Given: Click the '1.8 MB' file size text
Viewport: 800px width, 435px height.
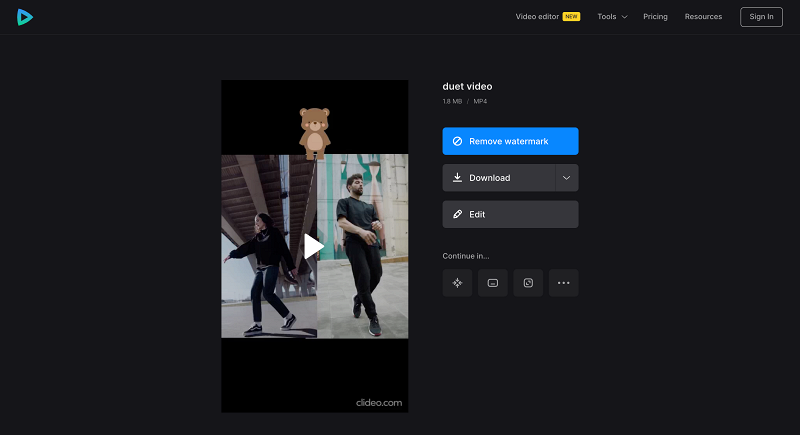Looking at the screenshot, I should pyautogui.click(x=452, y=101).
